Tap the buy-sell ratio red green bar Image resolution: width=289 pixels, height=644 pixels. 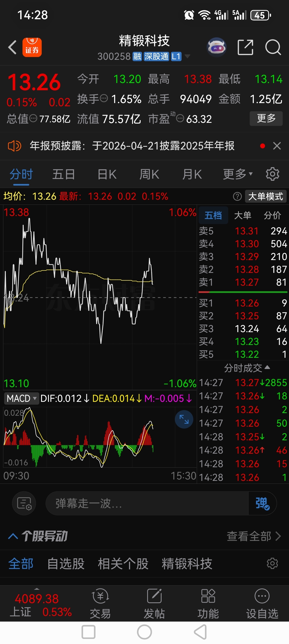243,292
